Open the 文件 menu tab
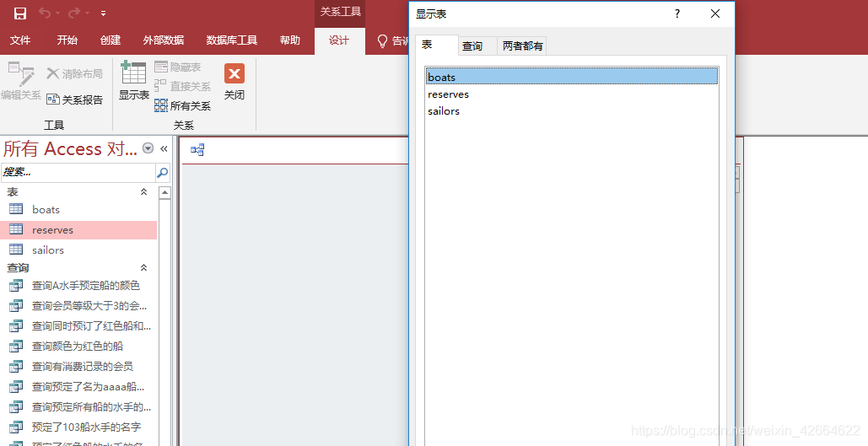Image resolution: width=868 pixels, height=446 pixels. pyautogui.click(x=20, y=40)
